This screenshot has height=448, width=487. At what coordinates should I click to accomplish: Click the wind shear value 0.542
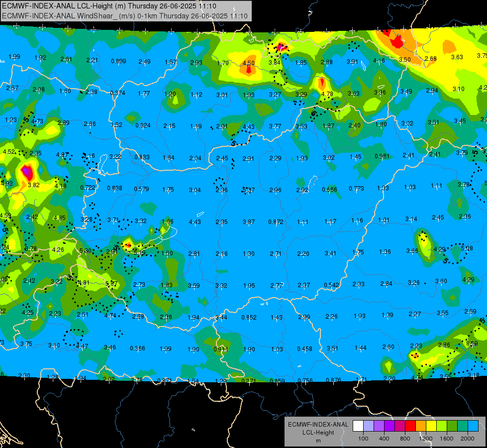click(x=331, y=285)
